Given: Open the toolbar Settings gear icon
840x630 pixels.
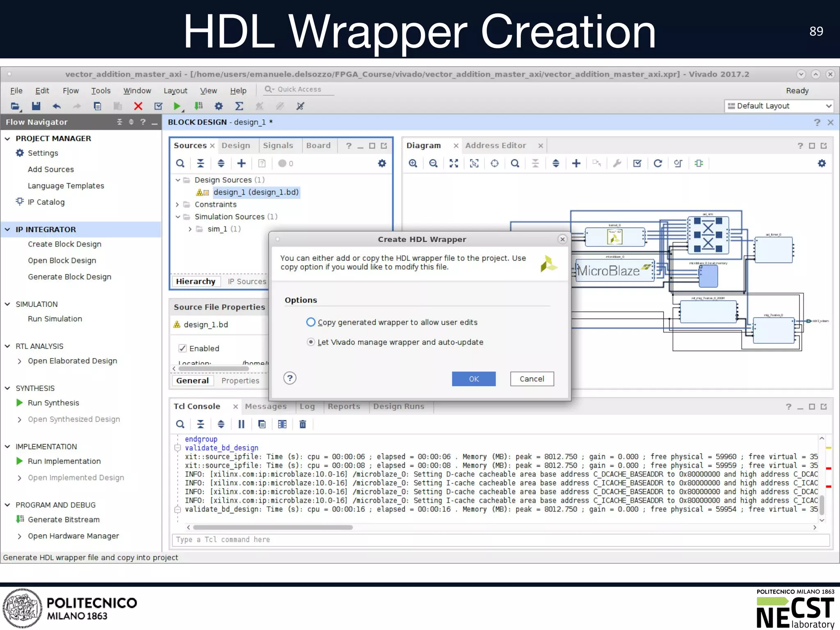Looking at the screenshot, I should pos(219,106).
